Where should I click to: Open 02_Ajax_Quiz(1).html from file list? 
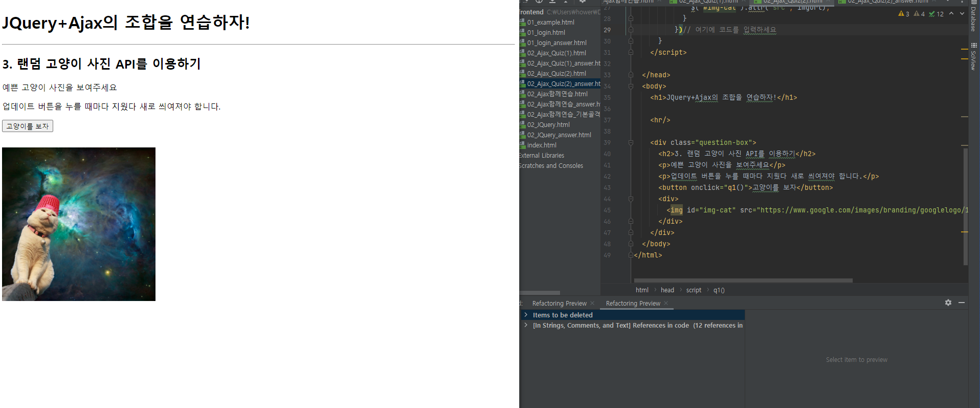tap(556, 53)
